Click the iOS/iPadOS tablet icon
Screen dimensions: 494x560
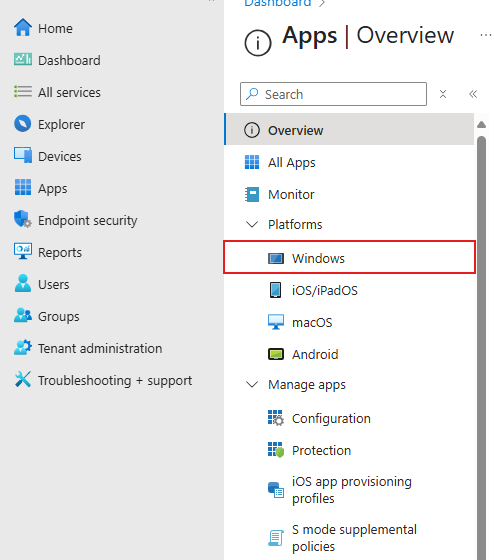pyautogui.click(x=275, y=290)
